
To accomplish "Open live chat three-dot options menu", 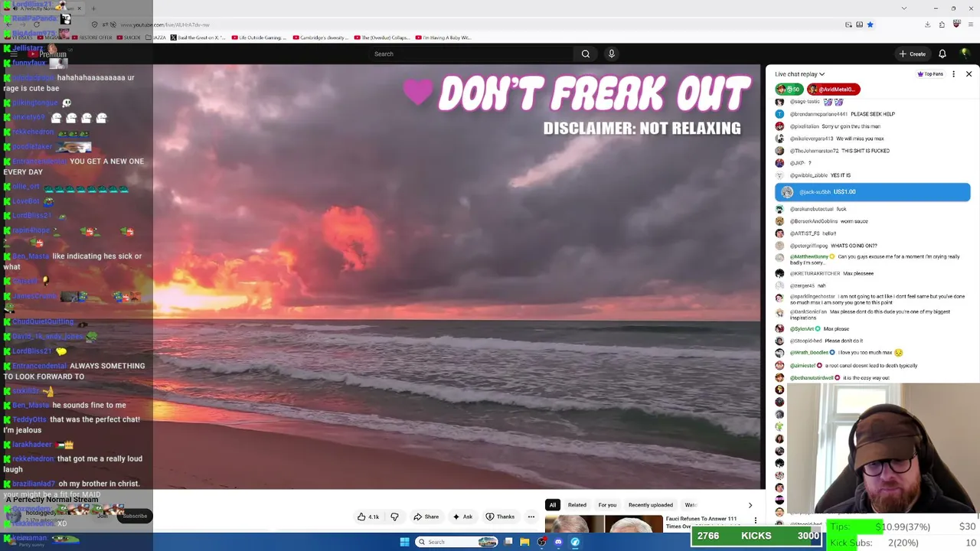I will click(953, 74).
